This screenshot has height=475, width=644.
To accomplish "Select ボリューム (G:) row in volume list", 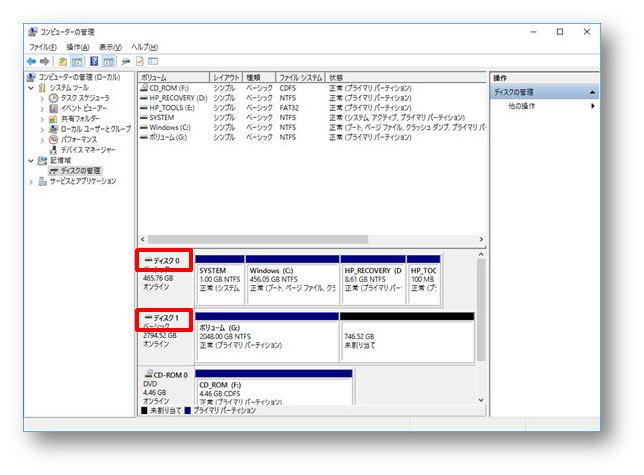I will 312,137.
